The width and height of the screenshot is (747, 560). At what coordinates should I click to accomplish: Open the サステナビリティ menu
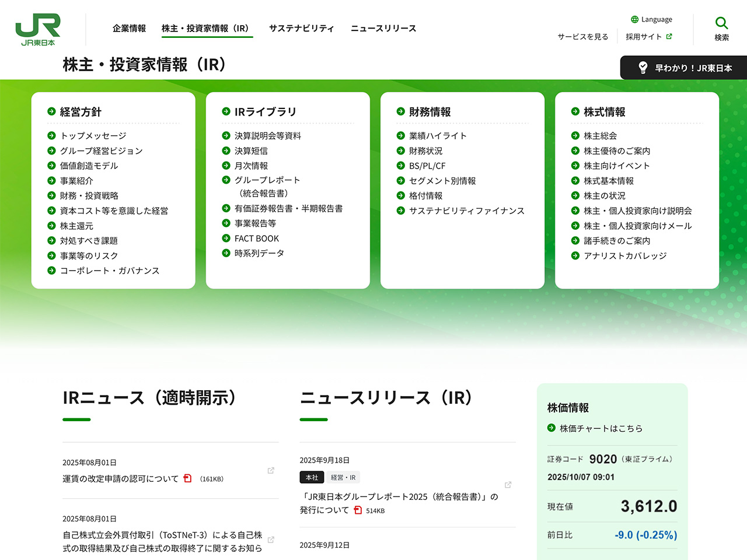(301, 29)
